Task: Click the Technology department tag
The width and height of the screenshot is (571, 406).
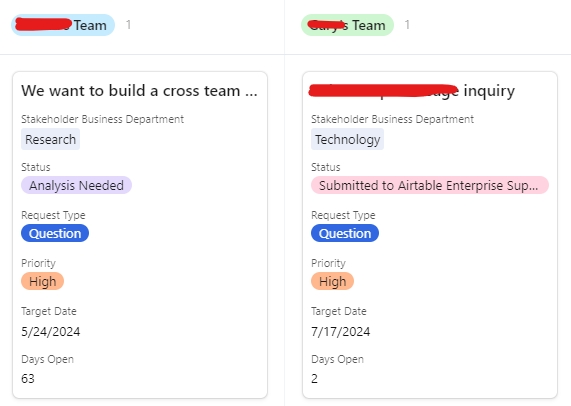Action: (x=347, y=139)
